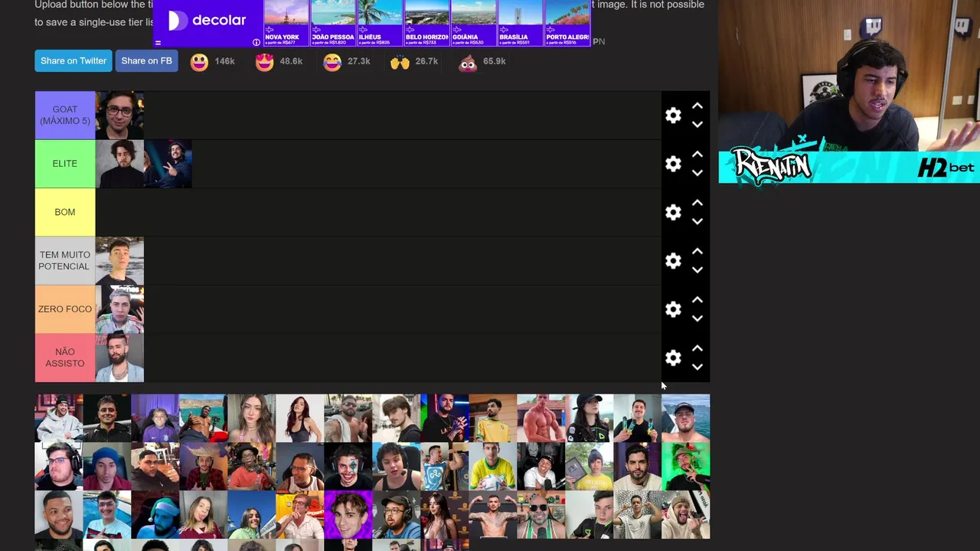980x551 pixels.
Task: Select the yellow BOM tier label
Action: click(65, 212)
